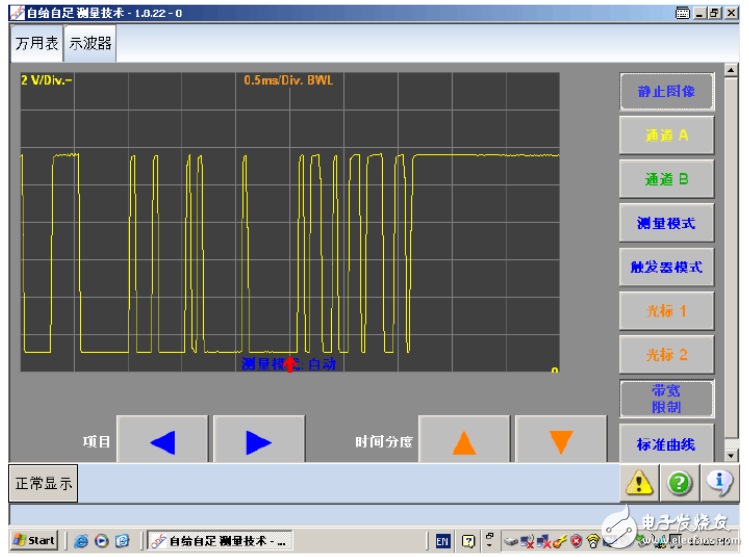Viewport: 749px width, 557px height.
Task: Click the 标准曲线 standard curve button
Action: tap(666, 444)
